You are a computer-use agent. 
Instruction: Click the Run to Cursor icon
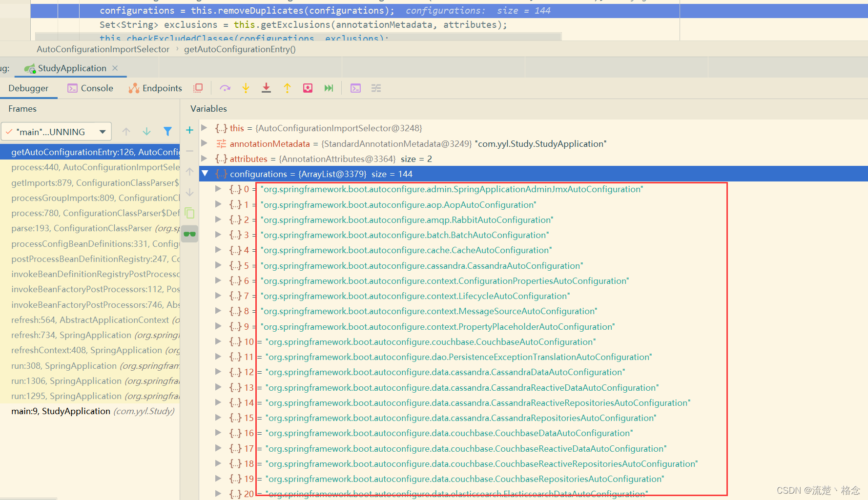click(x=329, y=88)
